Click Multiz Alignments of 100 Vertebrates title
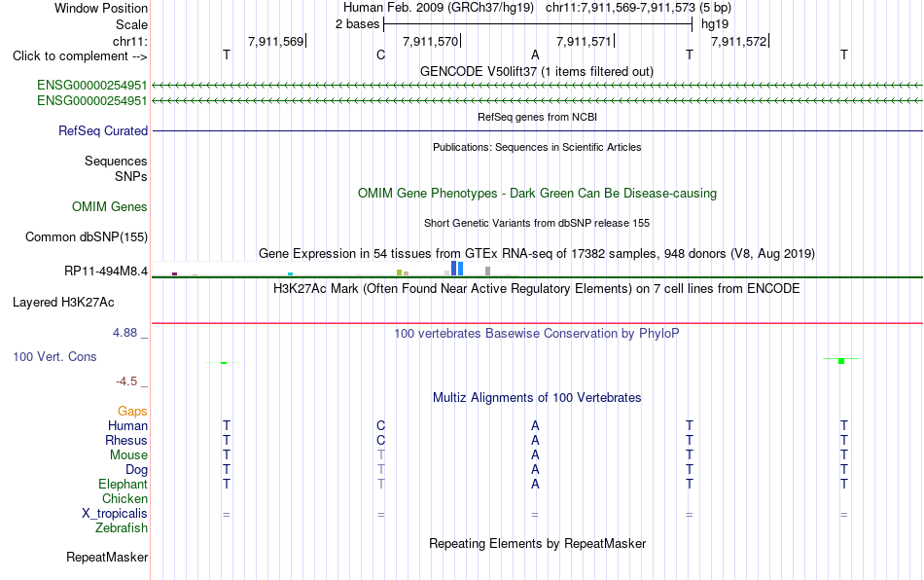This screenshot has height=580, width=924. pos(537,397)
